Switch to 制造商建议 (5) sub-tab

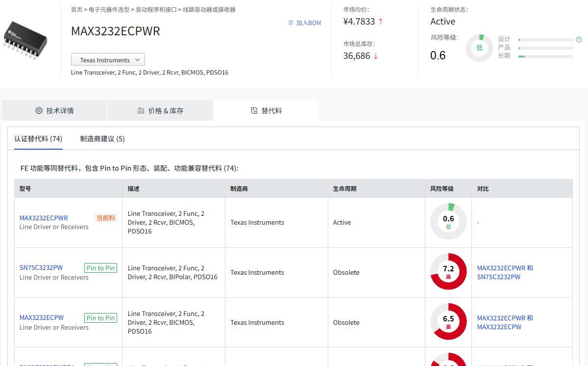102,139
